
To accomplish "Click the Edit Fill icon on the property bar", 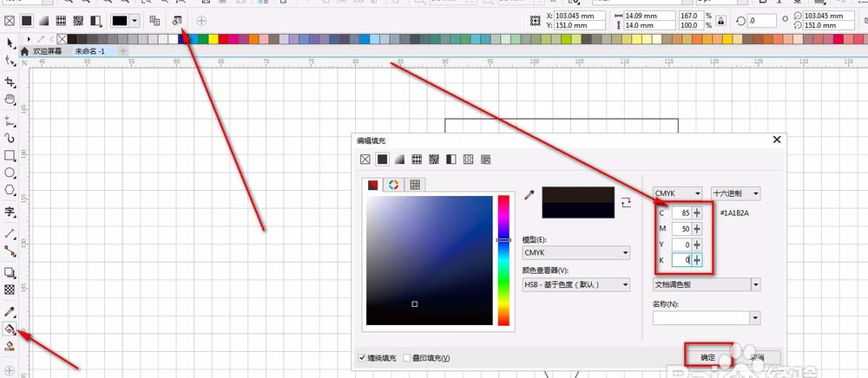I will click(177, 21).
